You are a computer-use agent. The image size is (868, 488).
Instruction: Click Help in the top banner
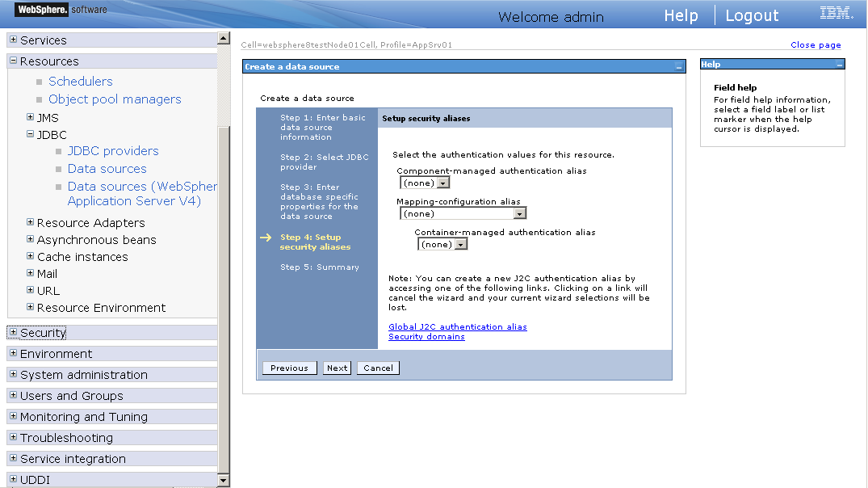click(681, 15)
